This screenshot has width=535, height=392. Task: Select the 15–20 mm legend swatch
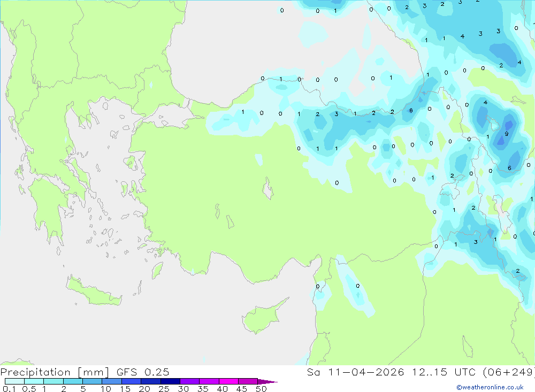click(132, 381)
